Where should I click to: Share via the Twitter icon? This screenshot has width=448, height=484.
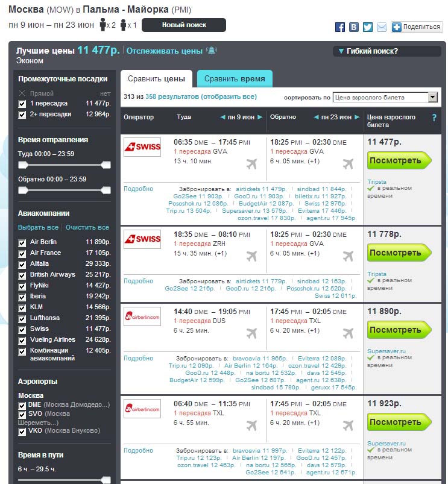[x=368, y=27]
